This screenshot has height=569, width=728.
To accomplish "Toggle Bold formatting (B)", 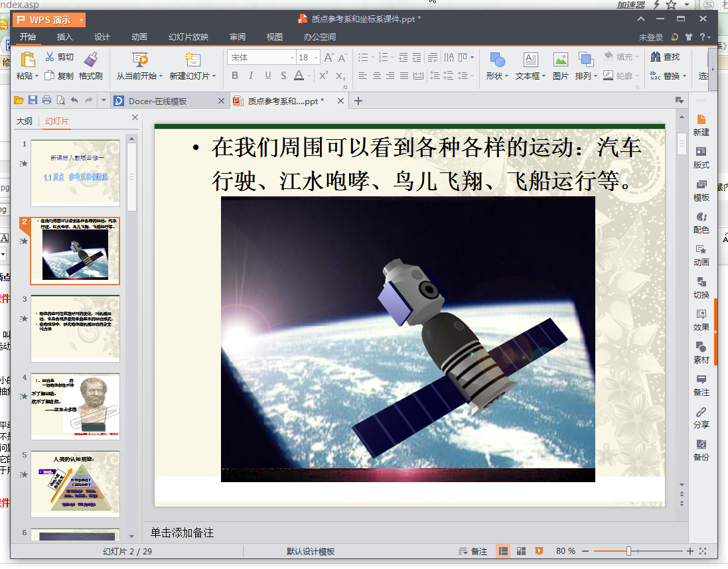I will coord(235,75).
